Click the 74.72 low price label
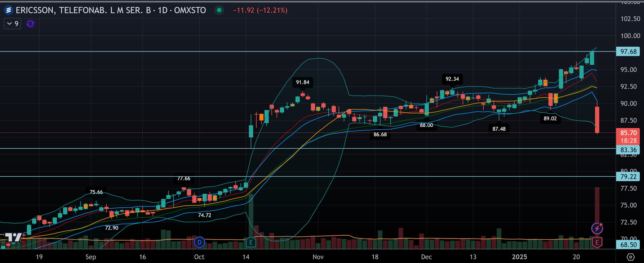This screenshot has height=263, width=644. [x=205, y=215]
